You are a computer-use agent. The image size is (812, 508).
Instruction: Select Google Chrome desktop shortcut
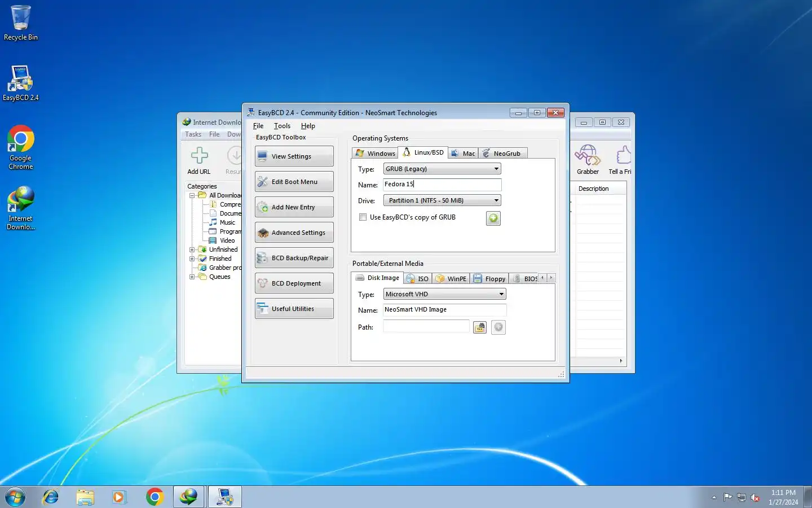click(21, 147)
